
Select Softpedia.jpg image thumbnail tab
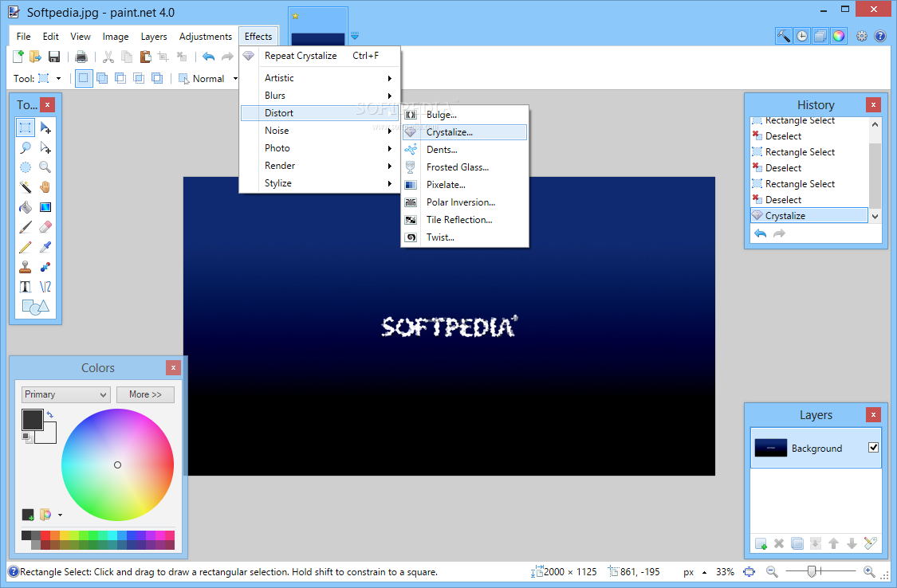click(x=318, y=27)
